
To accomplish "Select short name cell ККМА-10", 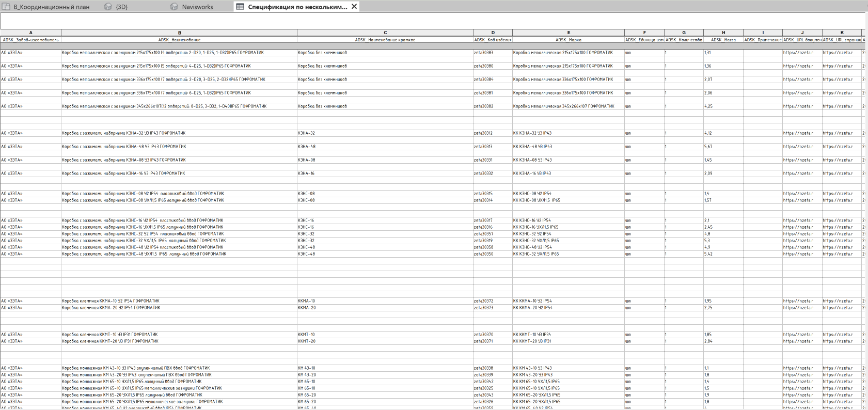I will pos(307,301).
